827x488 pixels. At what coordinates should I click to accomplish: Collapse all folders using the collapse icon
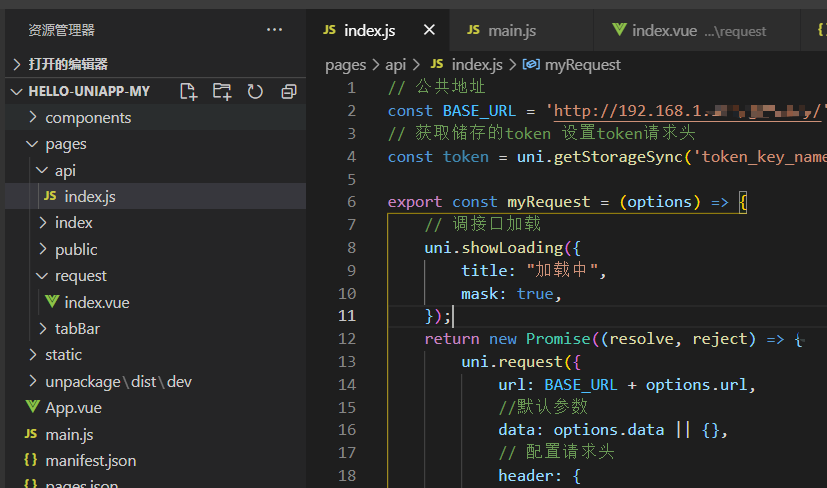coord(289,91)
